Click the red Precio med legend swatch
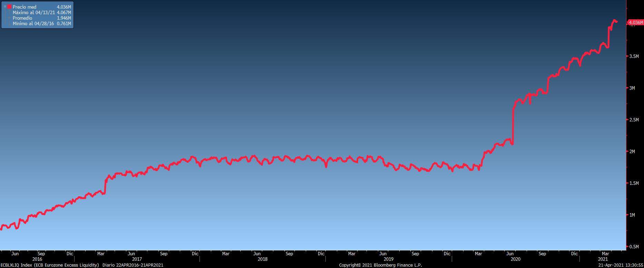 pyautogui.click(x=9, y=7)
